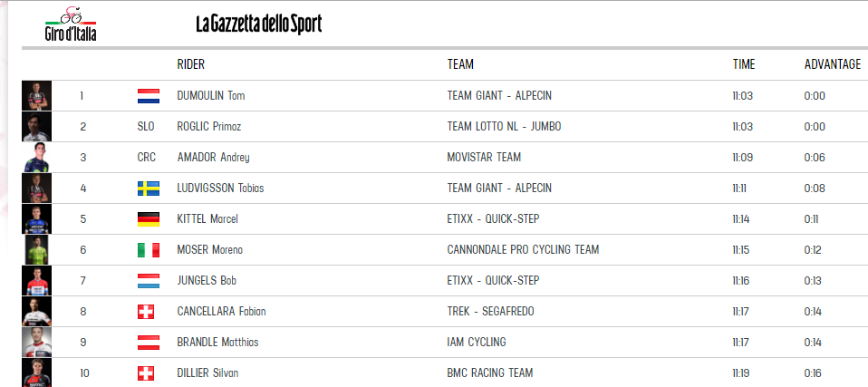Open La Gazzetta dello Sport logo link
The image size is (868, 387).
(x=258, y=24)
